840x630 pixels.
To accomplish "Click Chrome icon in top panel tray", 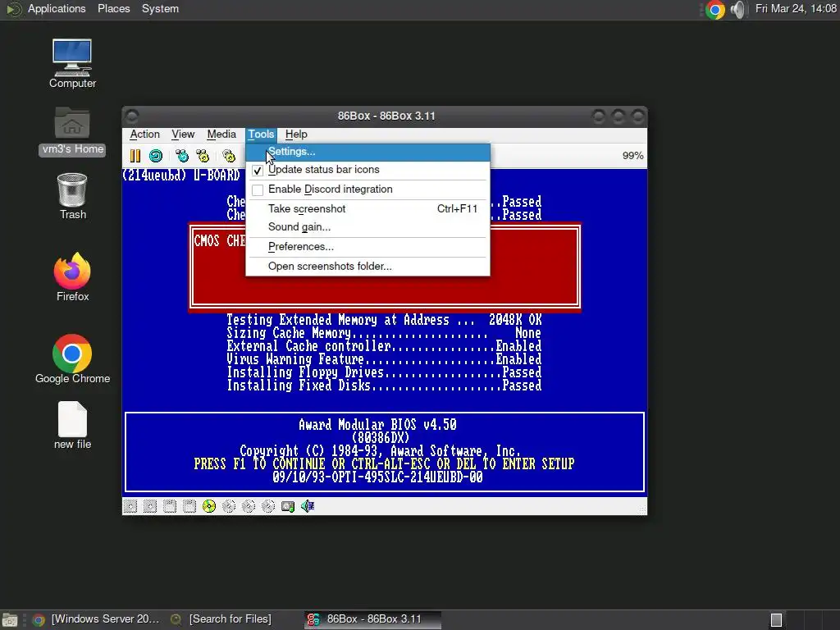I will click(715, 10).
